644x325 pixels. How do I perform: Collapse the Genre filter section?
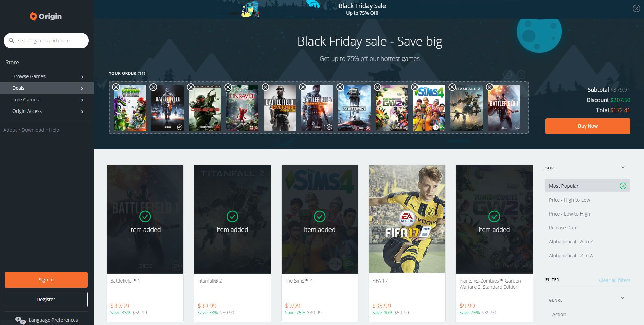pyautogui.click(x=623, y=298)
